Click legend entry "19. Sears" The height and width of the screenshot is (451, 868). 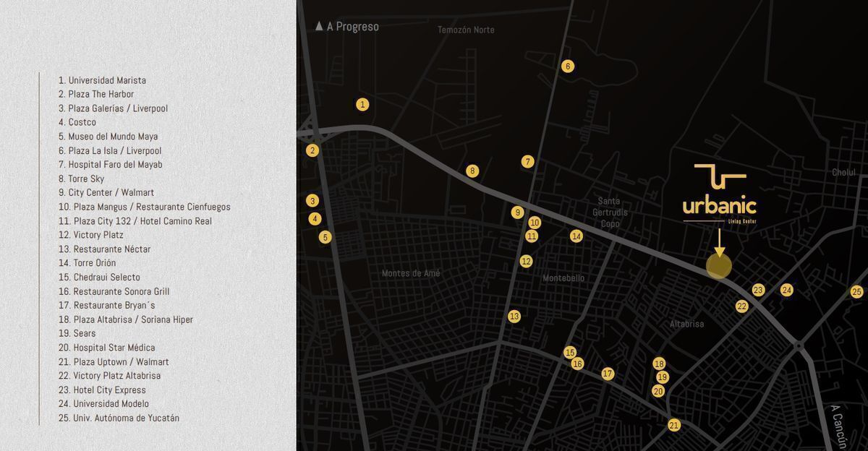pos(77,333)
